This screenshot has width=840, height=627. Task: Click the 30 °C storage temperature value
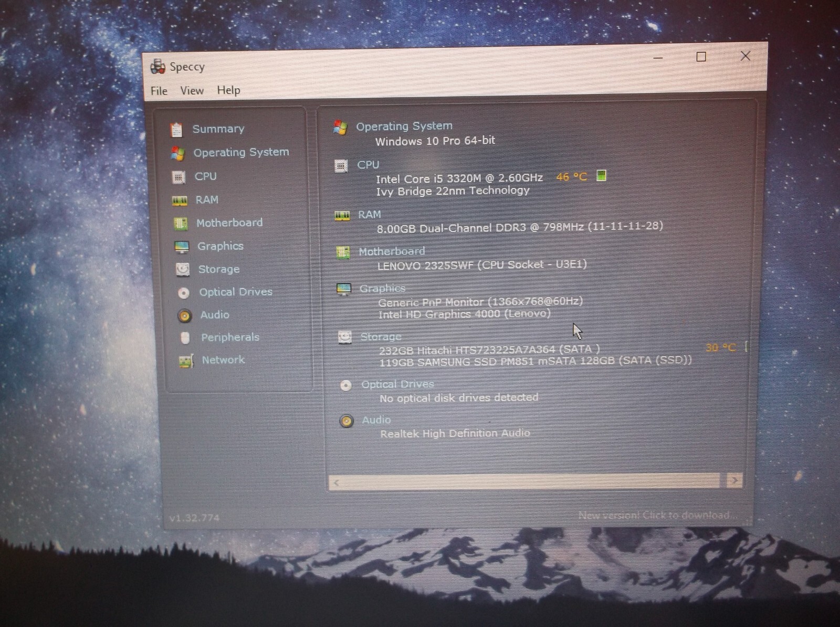(721, 348)
